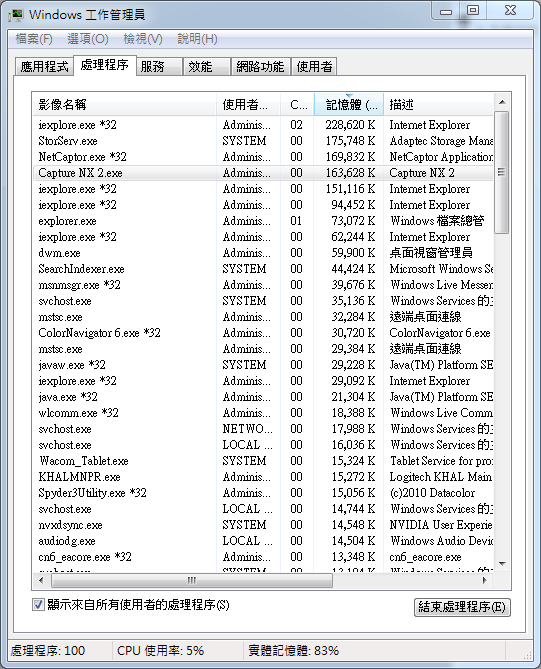The width and height of the screenshot is (541, 669).
Task: Click the CPU 使用率: 5% status entry
Action: pyautogui.click(x=160, y=651)
